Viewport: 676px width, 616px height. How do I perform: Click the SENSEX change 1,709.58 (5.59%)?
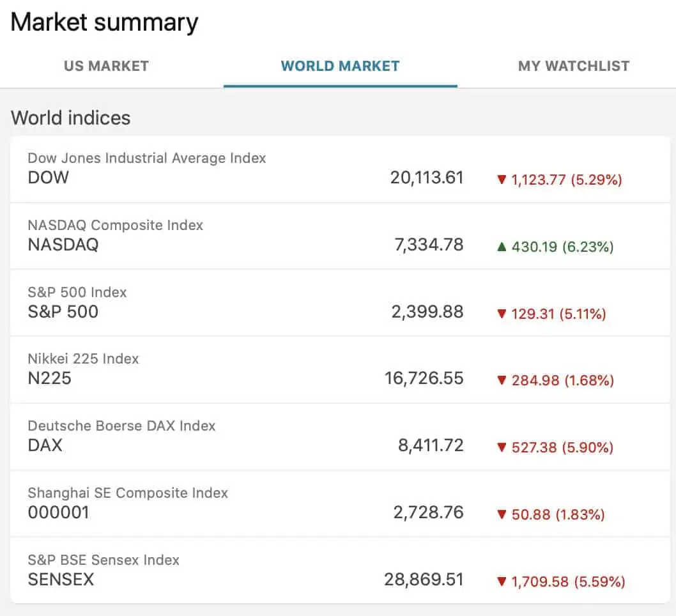(568, 582)
